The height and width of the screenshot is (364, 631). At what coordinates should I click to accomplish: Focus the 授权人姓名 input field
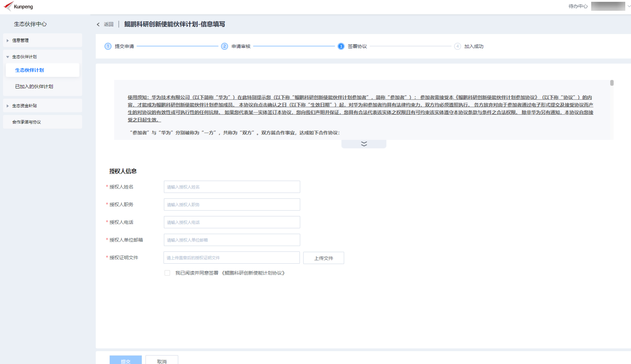click(x=232, y=187)
